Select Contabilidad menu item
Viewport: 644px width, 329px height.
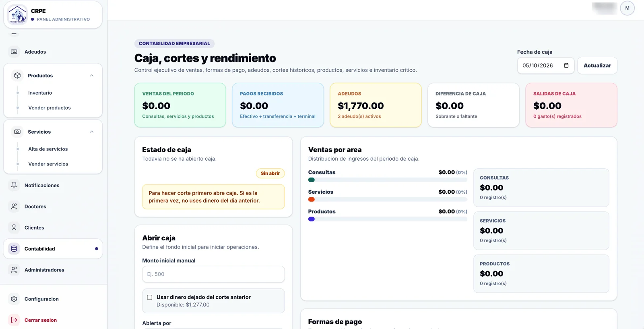pos(53,248)
